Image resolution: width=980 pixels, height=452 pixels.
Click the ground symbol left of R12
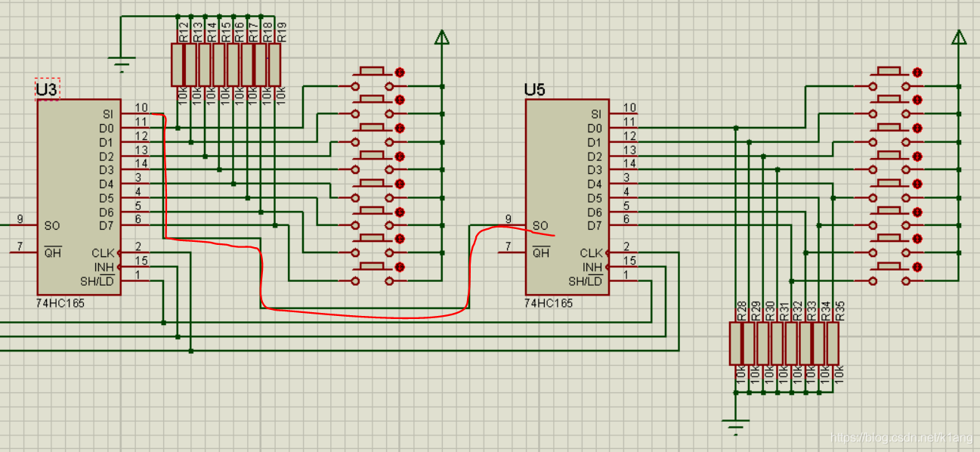click(x=121, y=63)
